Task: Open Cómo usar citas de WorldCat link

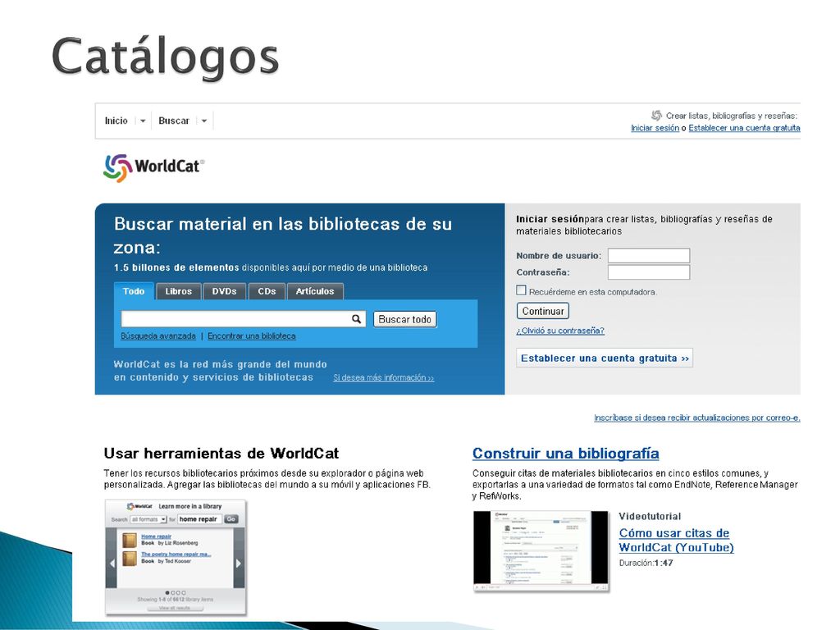Action: (676, 540)
